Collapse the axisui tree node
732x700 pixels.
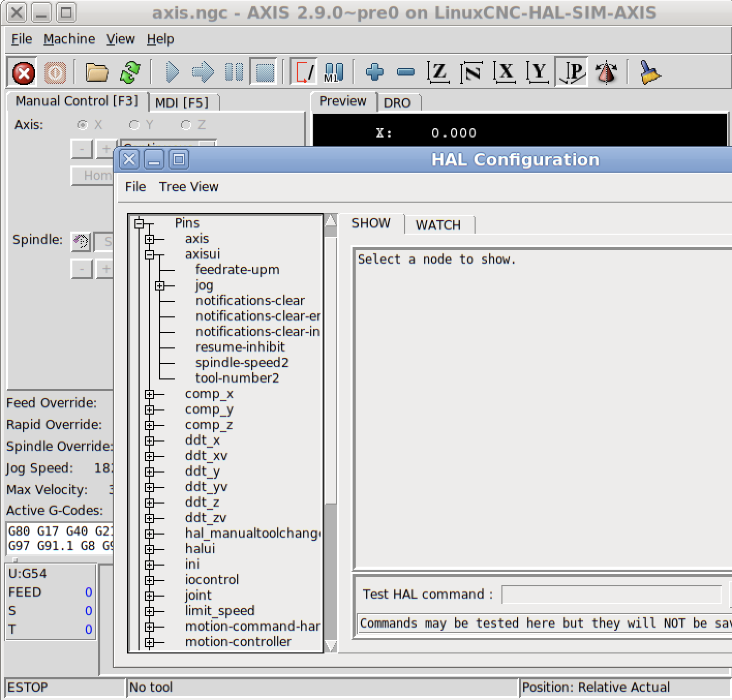(x=149, y=254)
